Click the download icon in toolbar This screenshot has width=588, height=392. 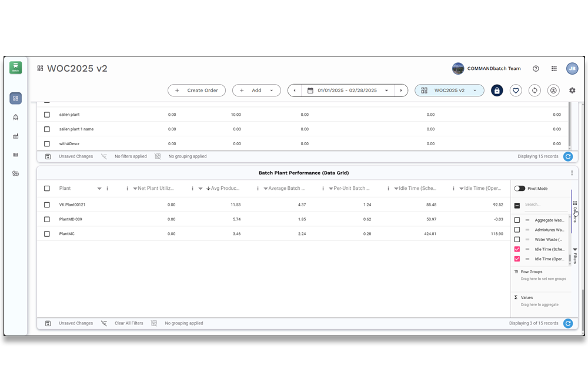coord(553,91)
